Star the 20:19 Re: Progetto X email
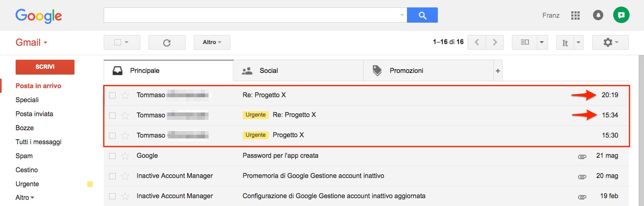Screen dimensions: 644x206 tap(125, 95)
